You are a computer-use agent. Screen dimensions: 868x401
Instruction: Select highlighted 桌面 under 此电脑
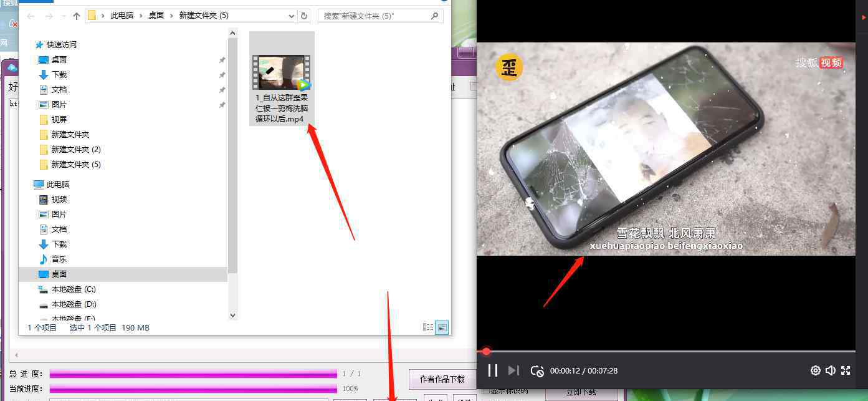coord(123,274)
